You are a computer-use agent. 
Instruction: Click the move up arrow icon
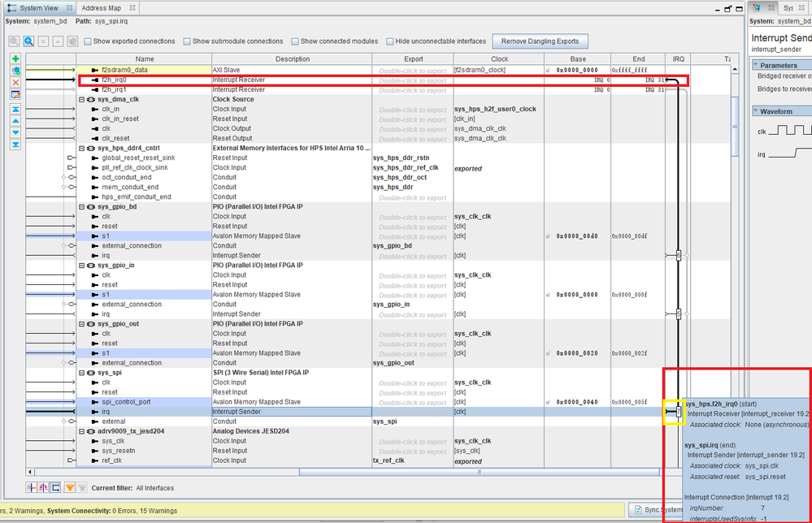(x=15, y=120)
